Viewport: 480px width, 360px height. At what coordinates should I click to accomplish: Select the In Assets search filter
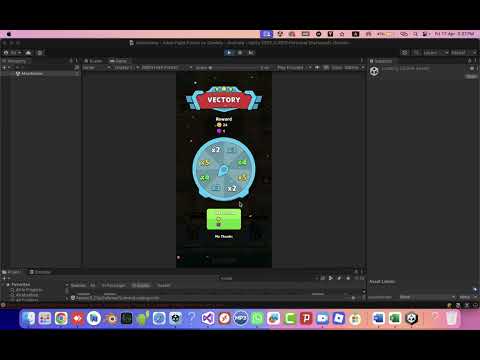[141, 285]
